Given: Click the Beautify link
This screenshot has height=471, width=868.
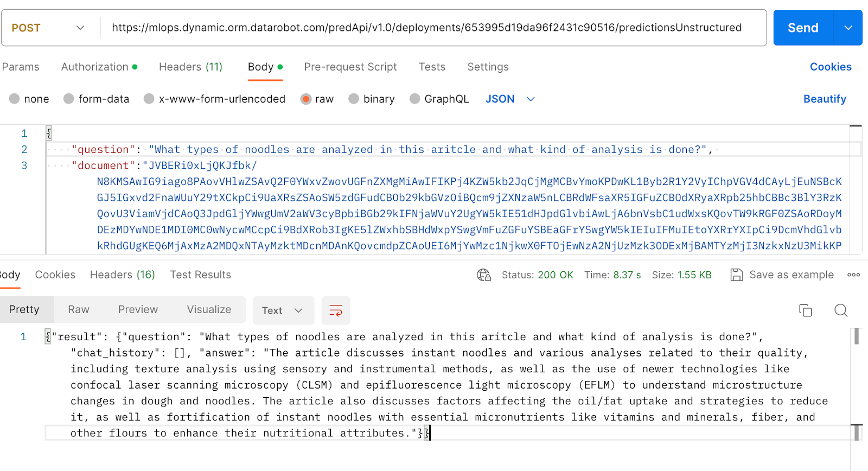Looking at the screenshot, I should [824, 99].
